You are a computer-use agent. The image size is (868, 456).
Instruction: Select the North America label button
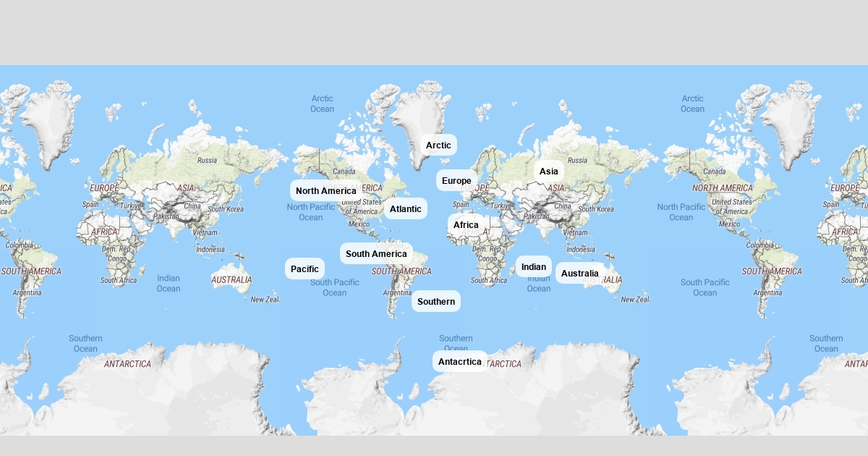pyautogui.click(x=326, y=190)
